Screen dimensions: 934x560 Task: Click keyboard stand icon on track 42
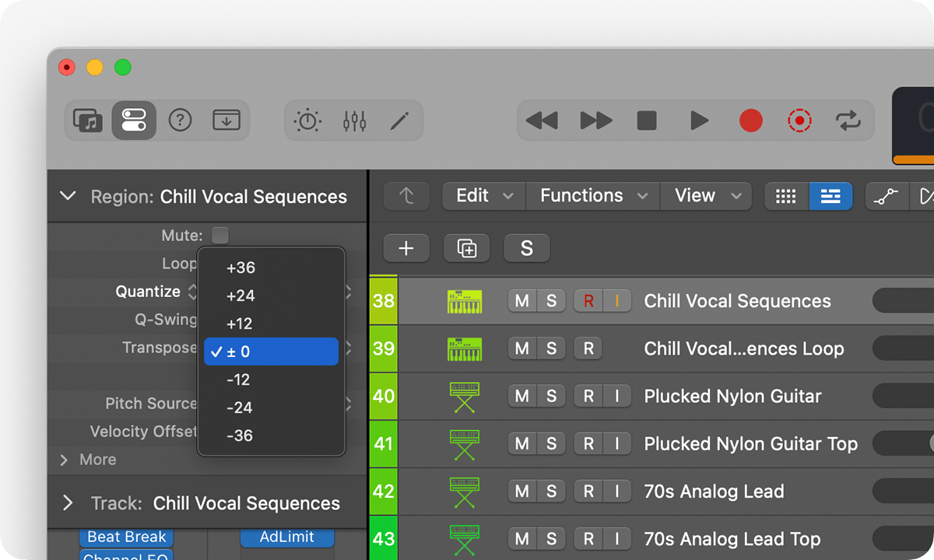coord(465,492)
